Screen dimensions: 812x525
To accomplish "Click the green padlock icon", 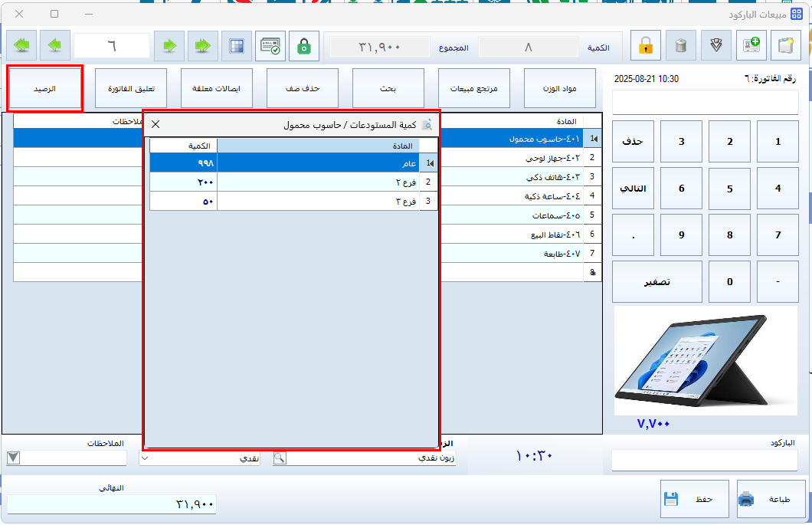I will tap(304, 46).
